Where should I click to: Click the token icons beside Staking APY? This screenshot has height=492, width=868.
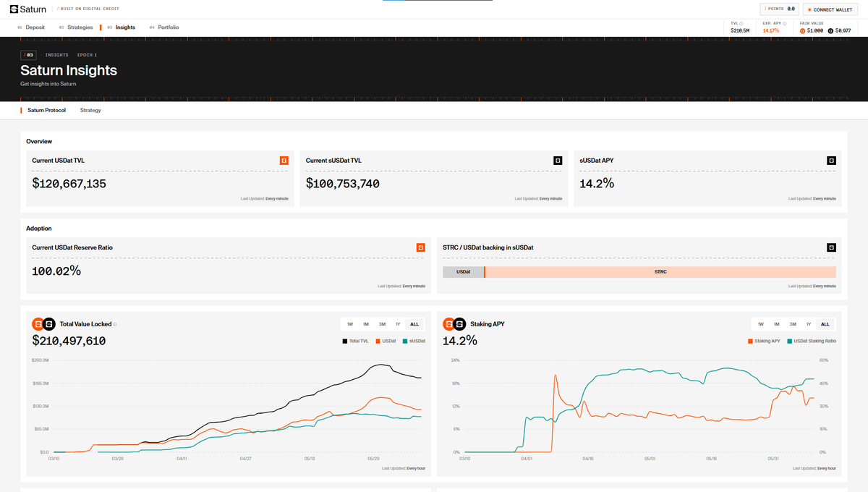pyautogui.click(x=454, y=324)
